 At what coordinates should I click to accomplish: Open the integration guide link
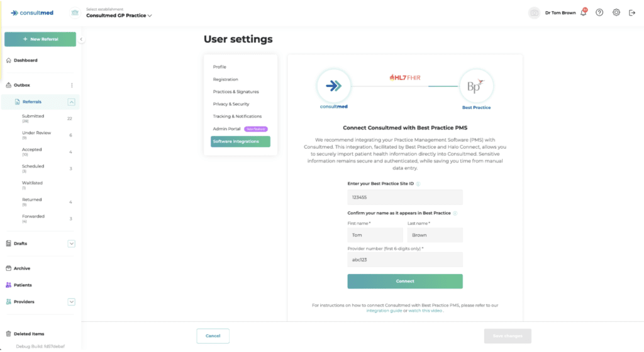[384, 311]
